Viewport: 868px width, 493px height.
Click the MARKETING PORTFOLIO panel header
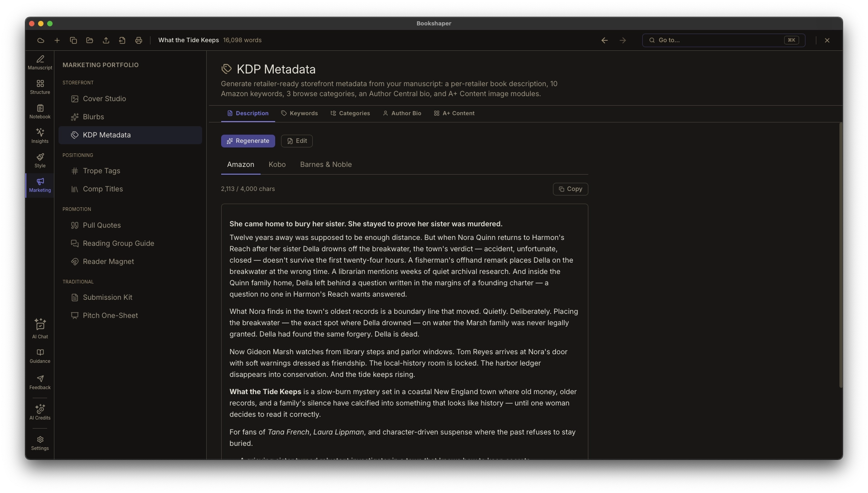[x=101, y=65]
